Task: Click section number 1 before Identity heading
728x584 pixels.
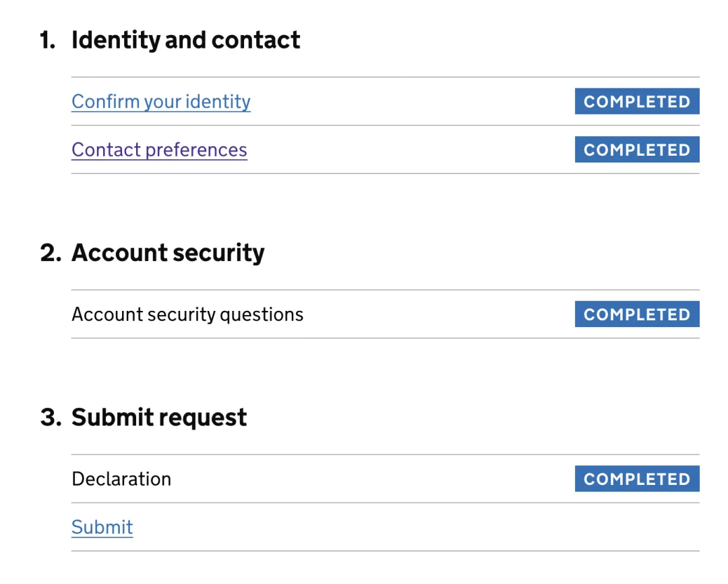Action: (x=47, y=40)
